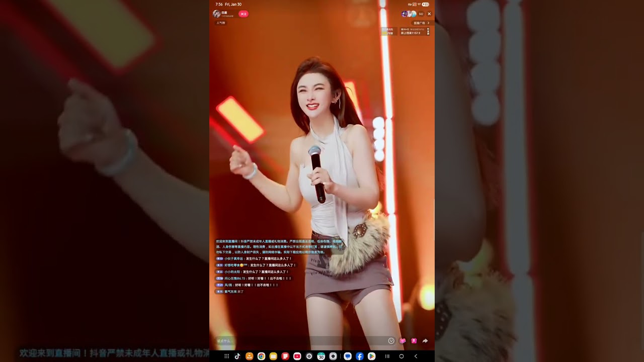This screenshot has height=362, width=644.
Task: Tap the battery 85 status indicator
Action: [426, 4]
